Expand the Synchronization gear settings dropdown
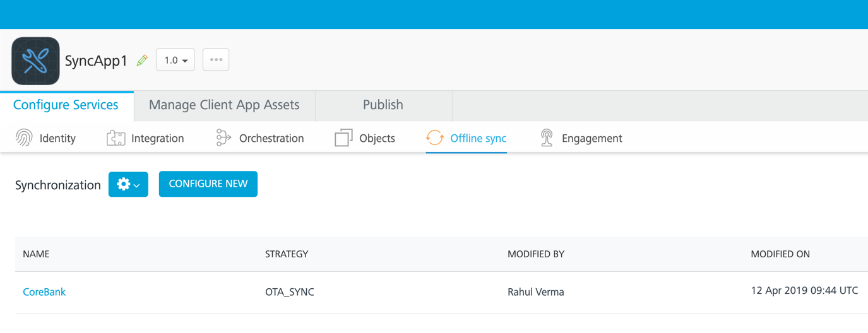 pyautogui.click(x=128, y=184)
